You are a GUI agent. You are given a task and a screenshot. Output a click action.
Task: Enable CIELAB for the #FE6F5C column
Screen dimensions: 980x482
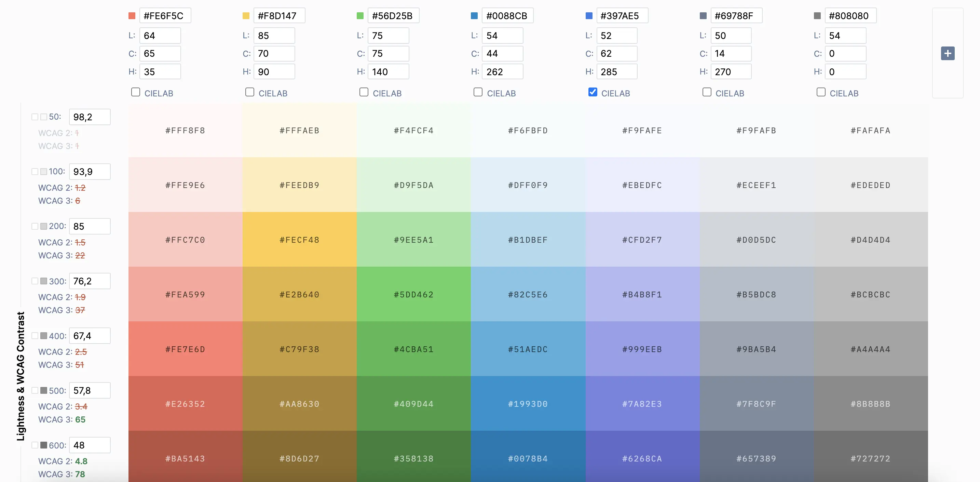(x=135, y=92)
